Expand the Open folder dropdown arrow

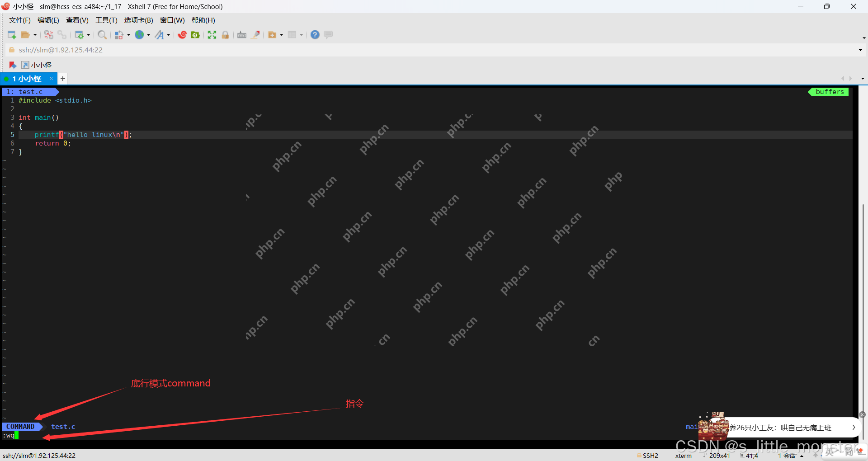35,35
